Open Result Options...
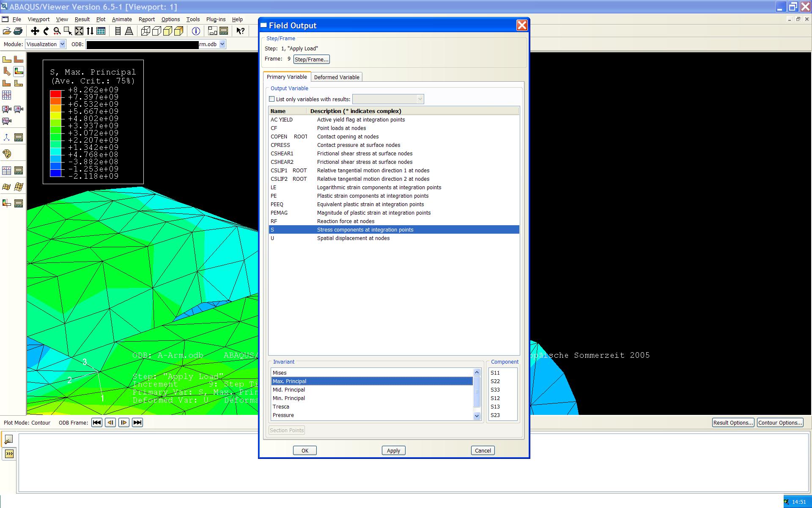Image resolution: width=812 pixels, height=508 pixels. click(733, 422)
